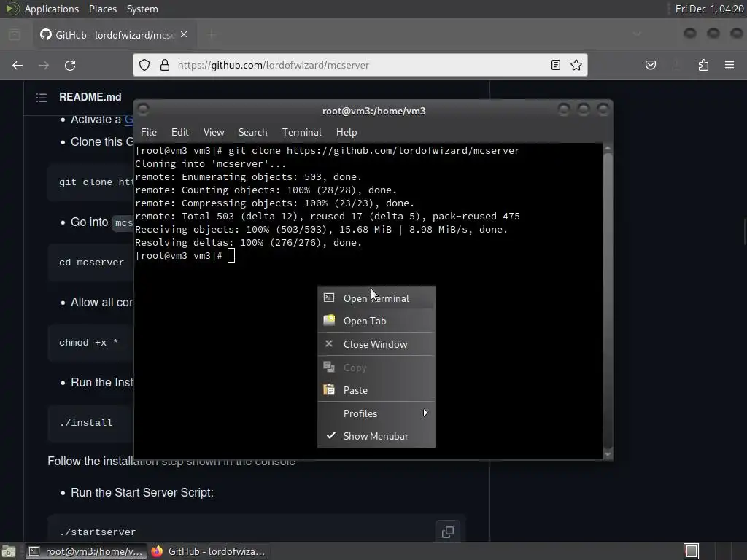The image size is (747, 560).
Task: Click Firefox back arrow button
Action: [18, 65]
